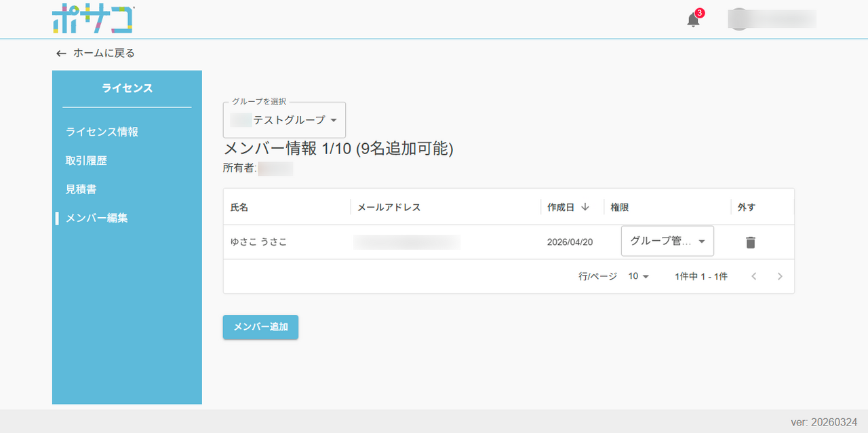Change the グループ管理 permission dropdown
This screenshot has height=433, width=868.
pos(667,241)
